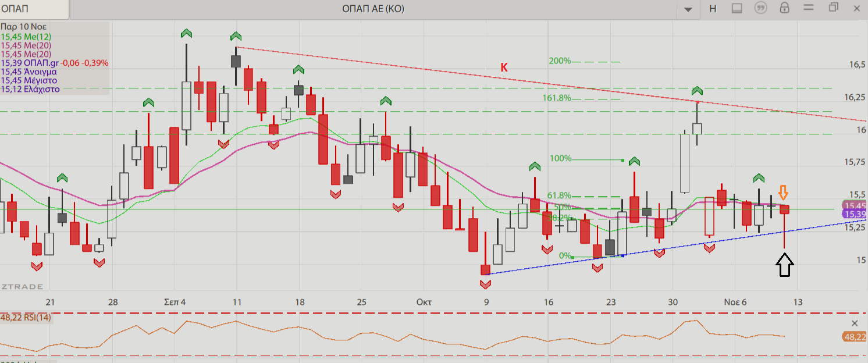Select the red K annotation label

(x=504, y=67)
